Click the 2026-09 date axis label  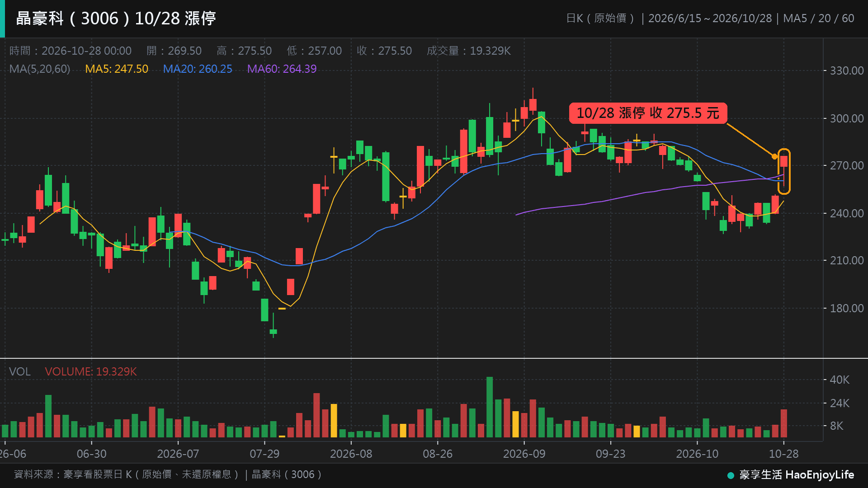point(524,454)
